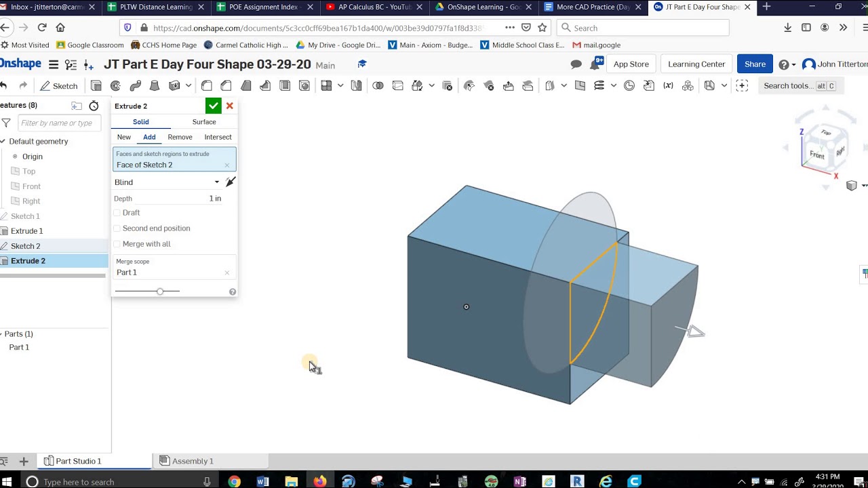This screenshot has height=488, width=868.
Task: Open the Variable (x) tool
Action: click(669, 86)
